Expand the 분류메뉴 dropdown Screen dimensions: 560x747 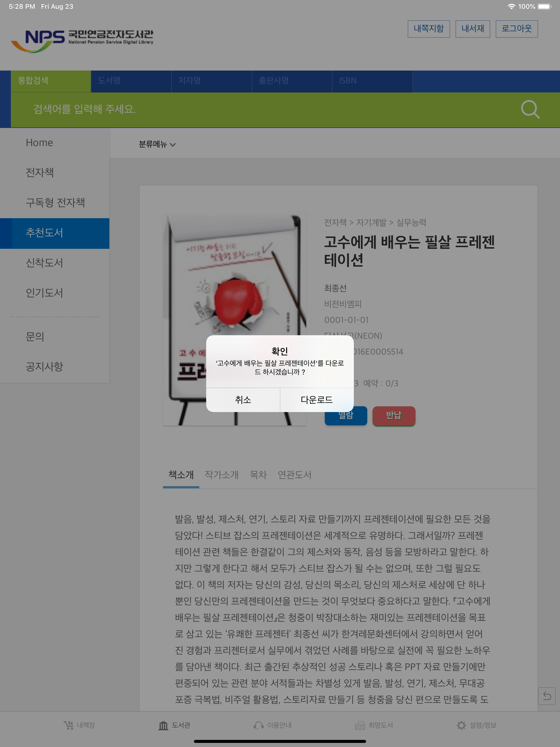coord(157,144)
